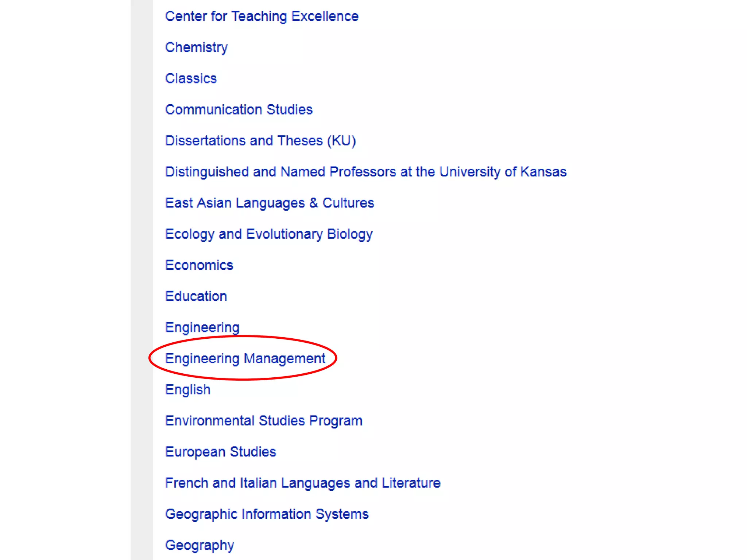Click the Geography link
This screenshot has width=747, height=560.
coord(199,545)
